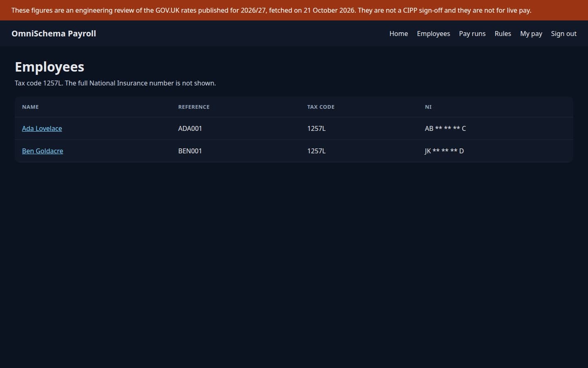Viewport: 588px width, 368px height.
Task: Open Pay runs in the navigation
Action: click(x=472, y=34)
